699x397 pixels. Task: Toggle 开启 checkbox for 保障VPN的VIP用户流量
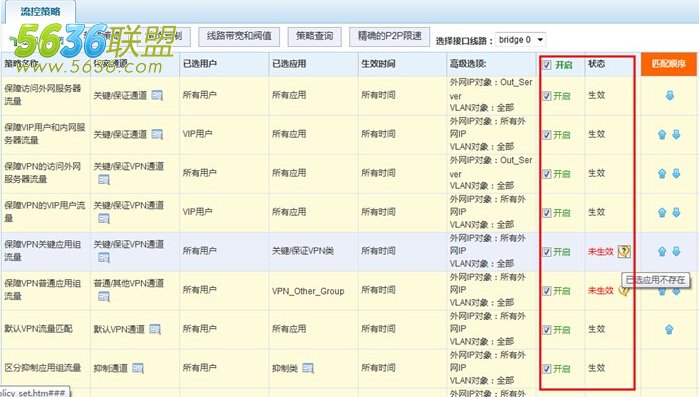(x=547, y=213)
